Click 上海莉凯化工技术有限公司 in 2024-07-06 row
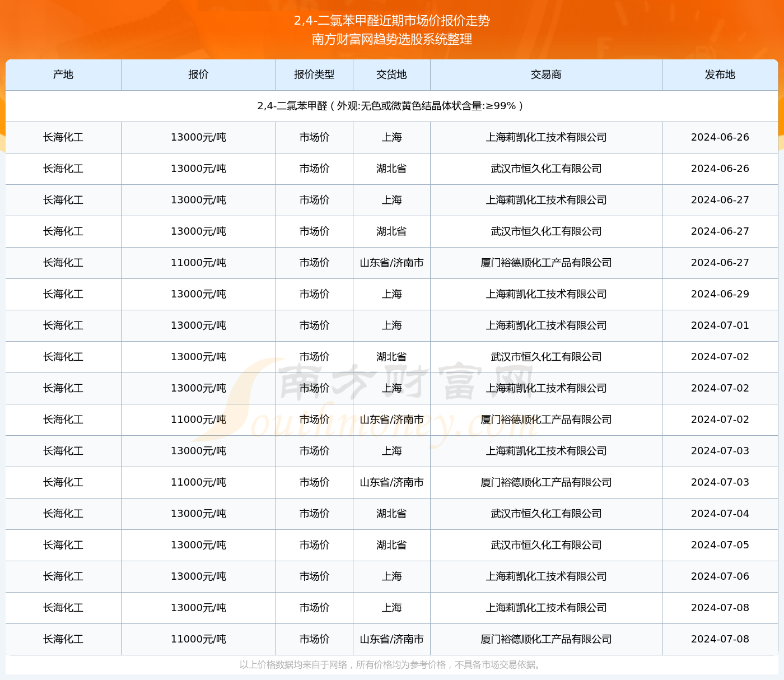Screen dimensions: 784x680 click(546, 576)
